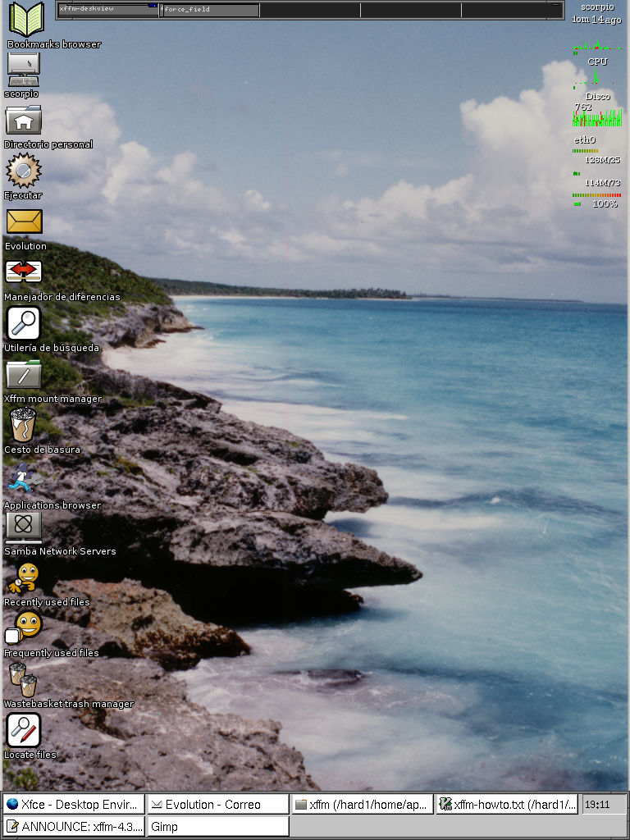This screenshot has width=630, height=840.
Task: Open the Bookmarks browser desktop icon
Action: [25, 19]
